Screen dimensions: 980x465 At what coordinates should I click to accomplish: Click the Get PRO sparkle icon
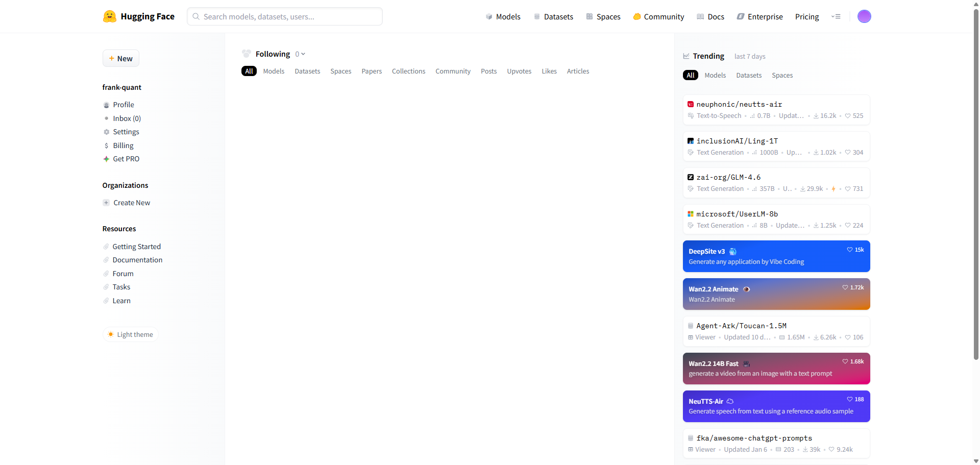coord(106,159)
